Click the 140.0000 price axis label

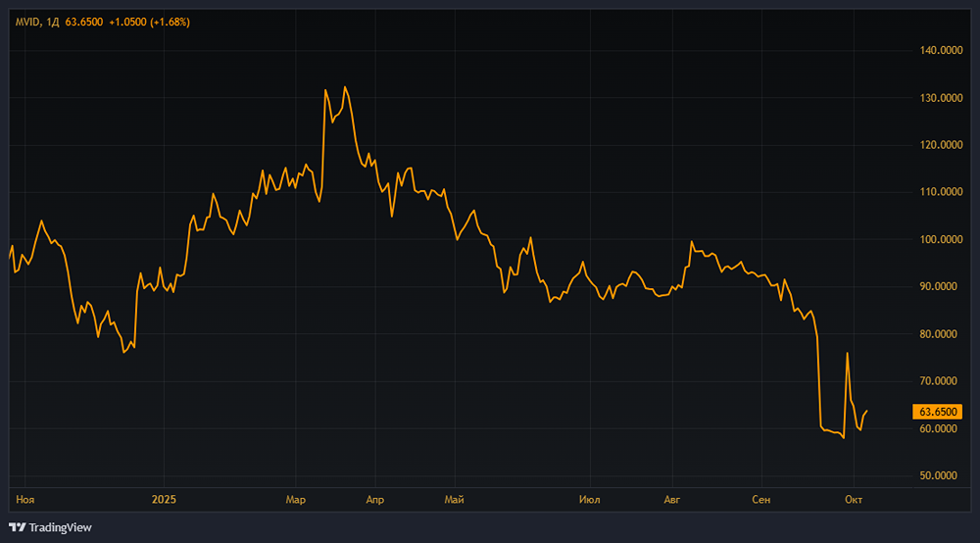coord(941,51)
